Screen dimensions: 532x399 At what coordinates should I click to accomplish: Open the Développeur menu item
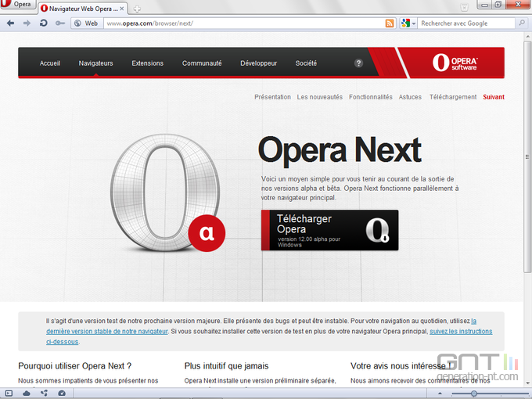click(258, 63)
